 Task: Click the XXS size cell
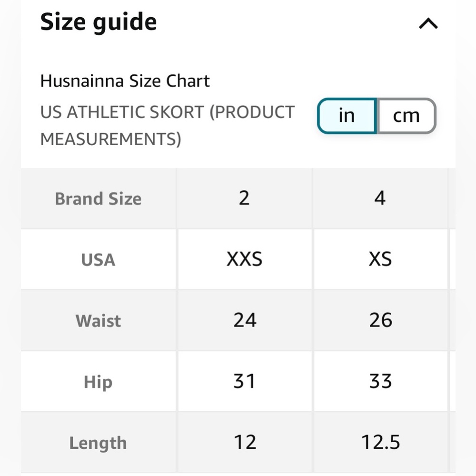[x=244, y=259]
